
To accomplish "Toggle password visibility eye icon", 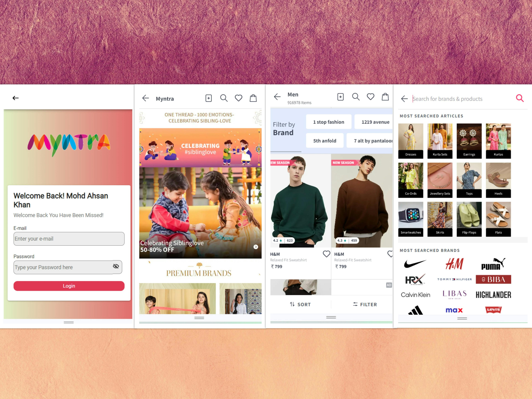I will (x=116, y=266).
